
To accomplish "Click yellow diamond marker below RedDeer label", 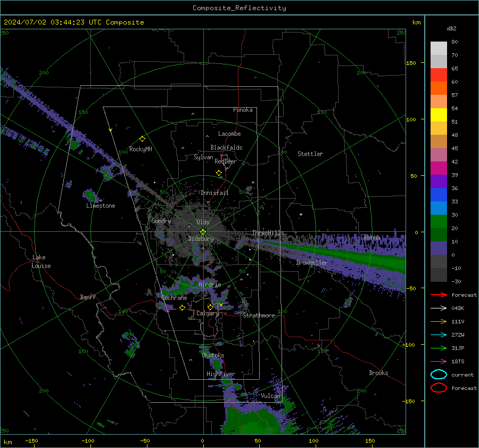I will (x=219, y=173).
